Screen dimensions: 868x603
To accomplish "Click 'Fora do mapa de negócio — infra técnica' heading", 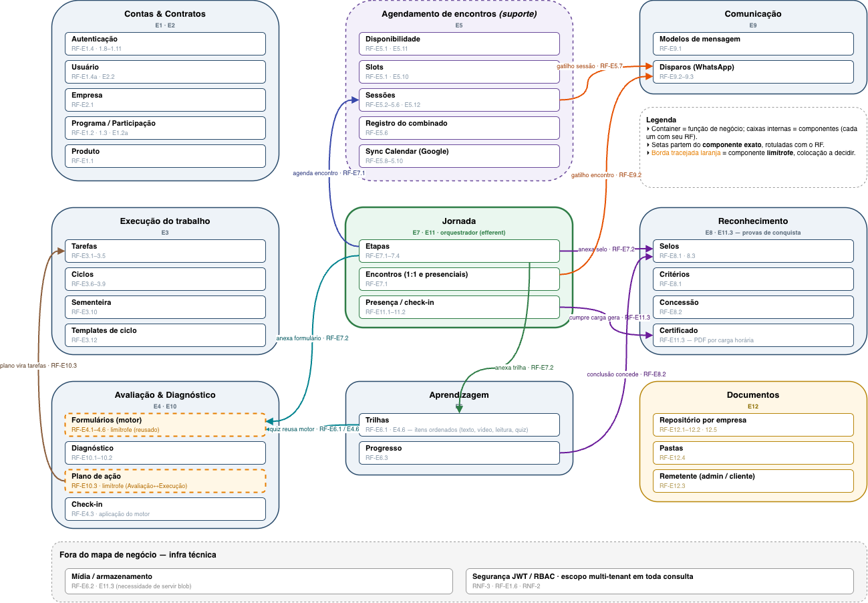I will pos(138,555).
